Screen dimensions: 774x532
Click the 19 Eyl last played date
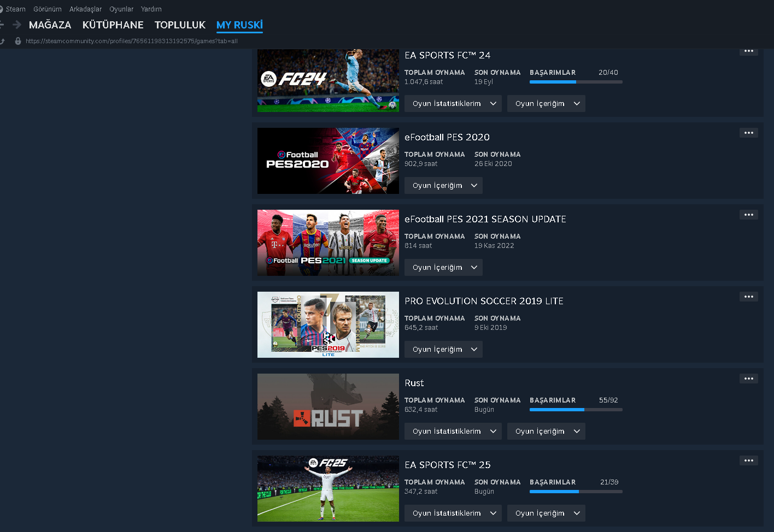[484, 82]
